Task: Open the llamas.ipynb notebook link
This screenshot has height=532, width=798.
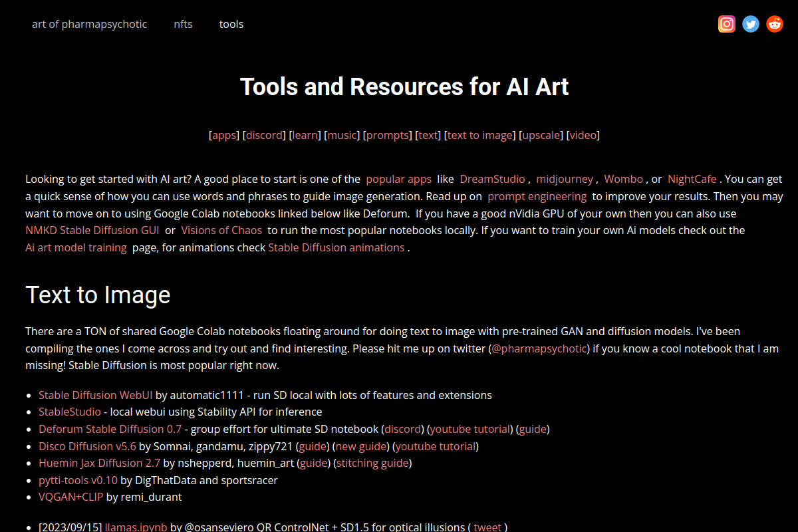Action: (136, 527)
